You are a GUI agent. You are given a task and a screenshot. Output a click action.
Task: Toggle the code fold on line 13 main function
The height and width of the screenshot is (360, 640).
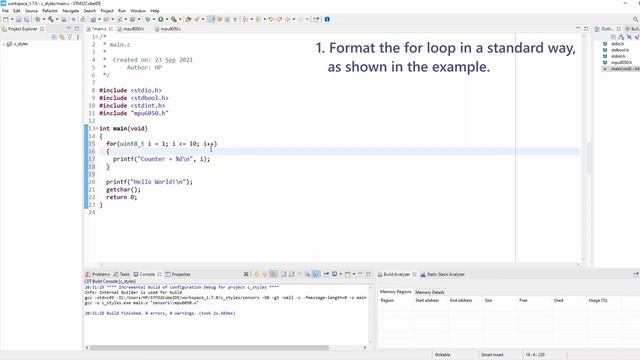[97, 129]
